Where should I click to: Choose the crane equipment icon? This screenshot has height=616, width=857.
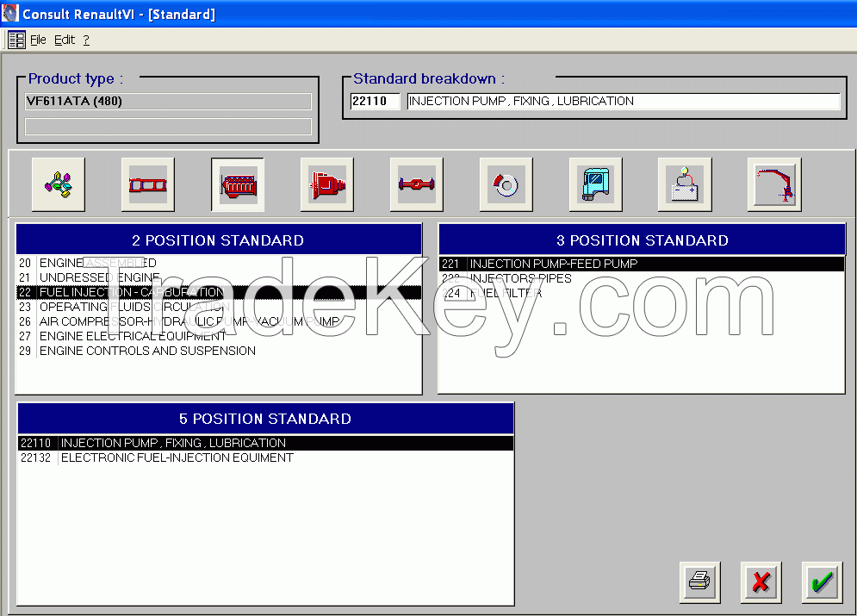click(774, 184)
